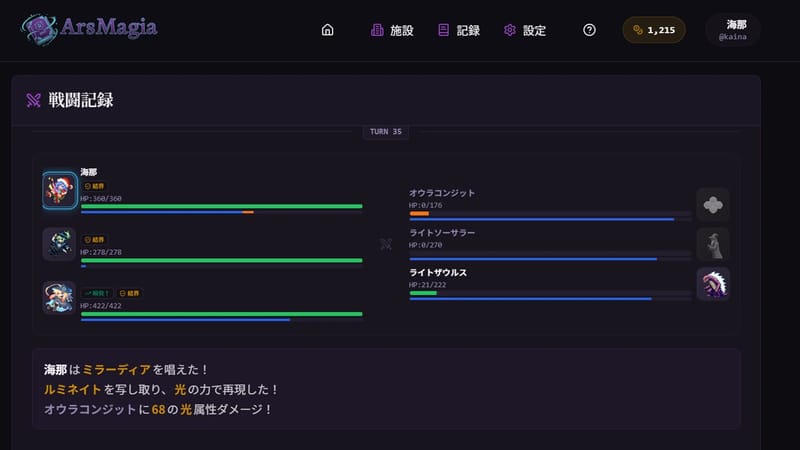The image size is (800, 450).
Task: Go to the home icon
Action: point(328,30)
